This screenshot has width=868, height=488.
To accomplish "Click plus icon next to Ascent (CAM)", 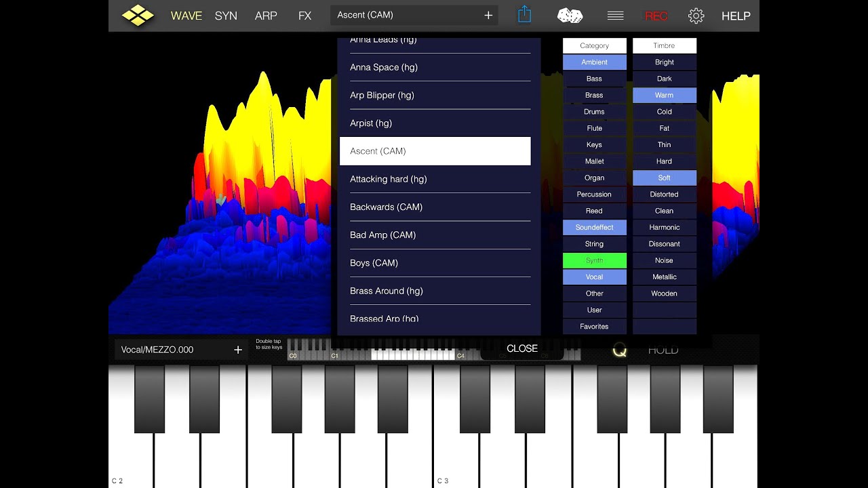I will (x=488, y=15).
